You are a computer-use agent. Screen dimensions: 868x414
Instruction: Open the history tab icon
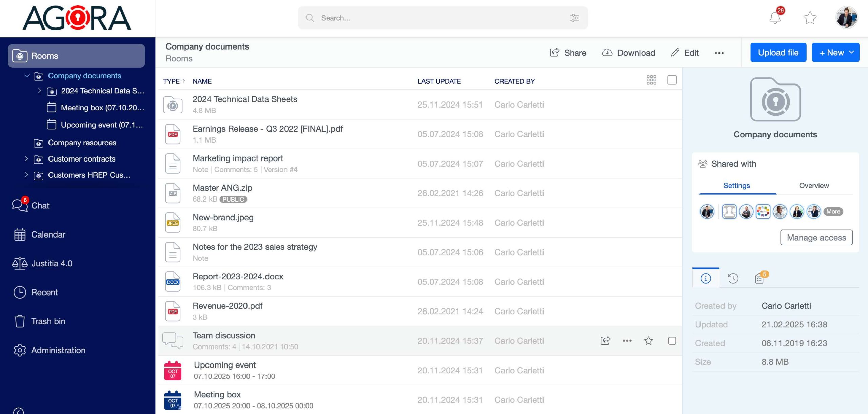click(x=733, y=278)
